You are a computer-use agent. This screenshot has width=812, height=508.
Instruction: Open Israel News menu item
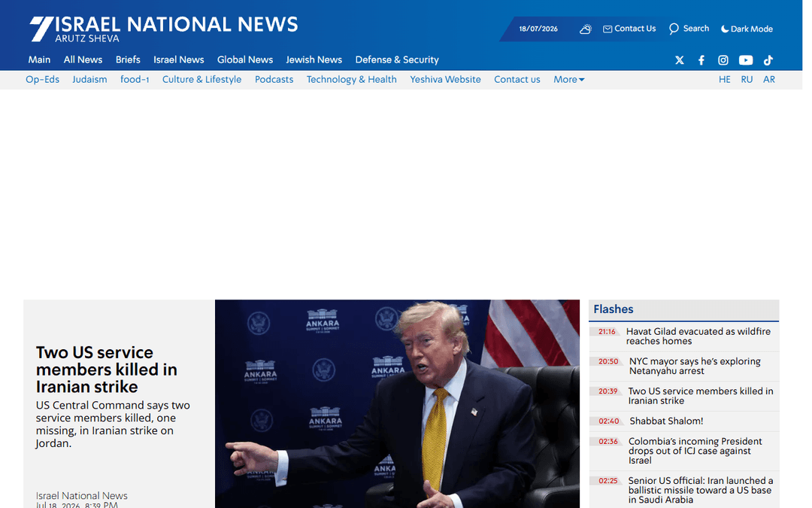[x=179, y=59]
